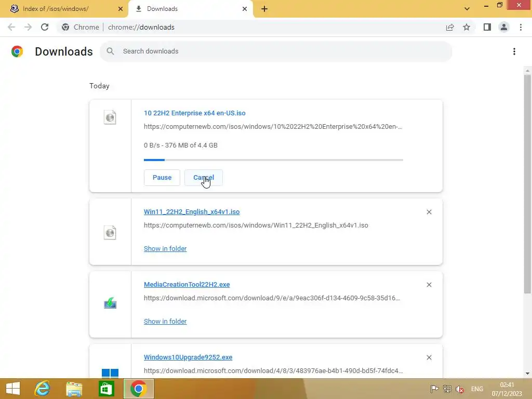This screenshot has width=532, height=399.
Task: Bookmark this tab with the star icon
Action: [x=467, y=27]
